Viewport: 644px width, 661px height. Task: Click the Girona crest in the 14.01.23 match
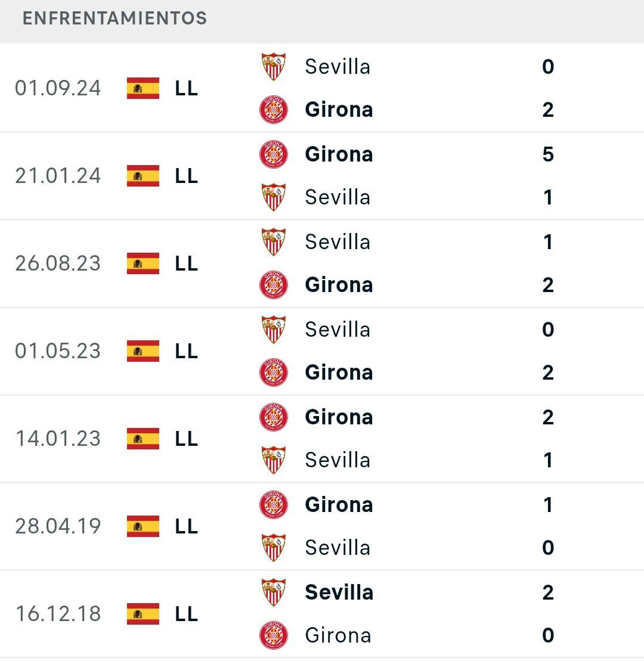coord(273,417)
